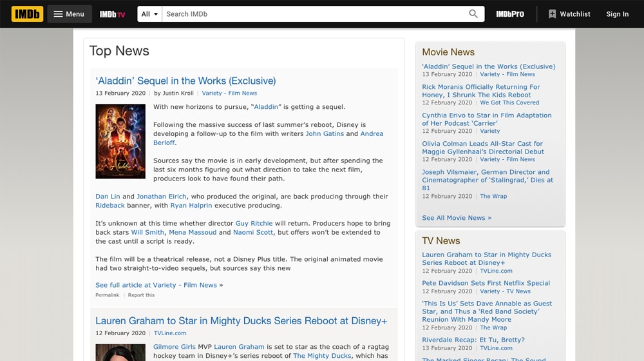Open Jonathan Eirich link
Screen dimensions: 644x361
coord(162,197)
